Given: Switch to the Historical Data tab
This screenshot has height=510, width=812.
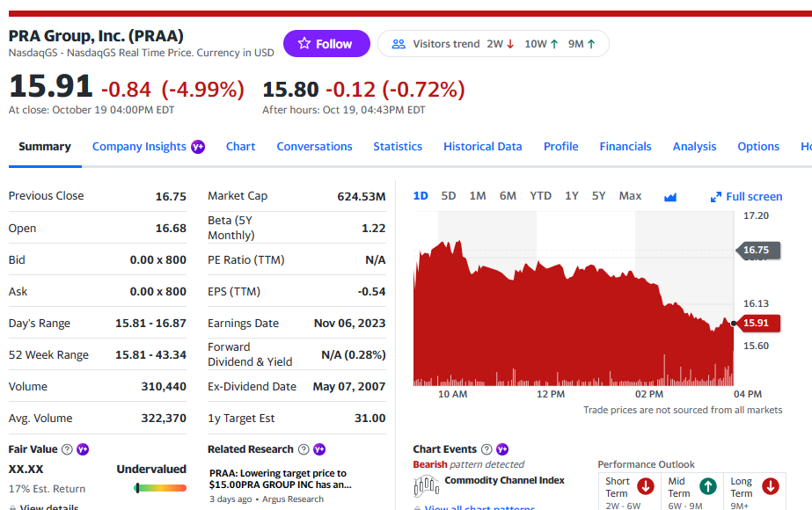Looking at the screenshot, I should 482,147.
